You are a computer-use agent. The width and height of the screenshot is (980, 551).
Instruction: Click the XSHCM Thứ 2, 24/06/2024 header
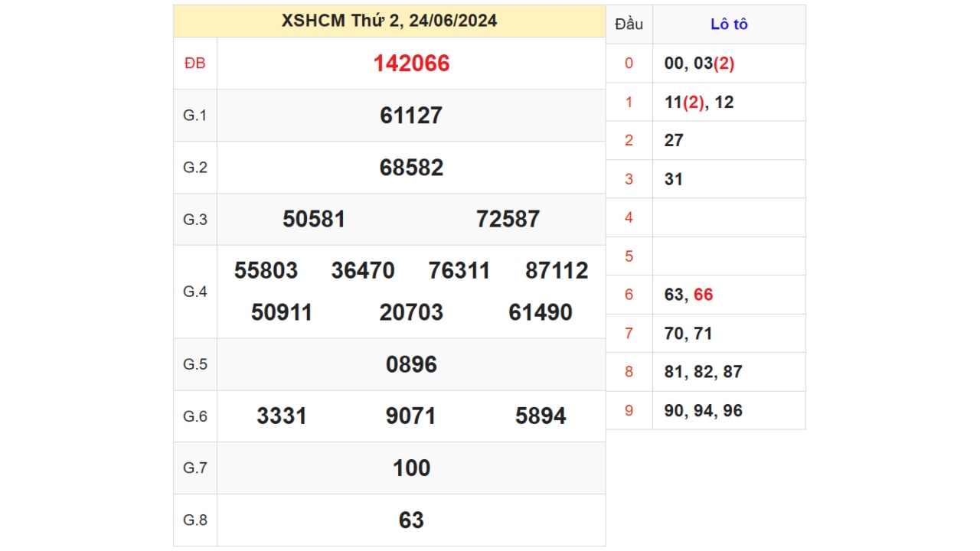click(x=389, y=21)
